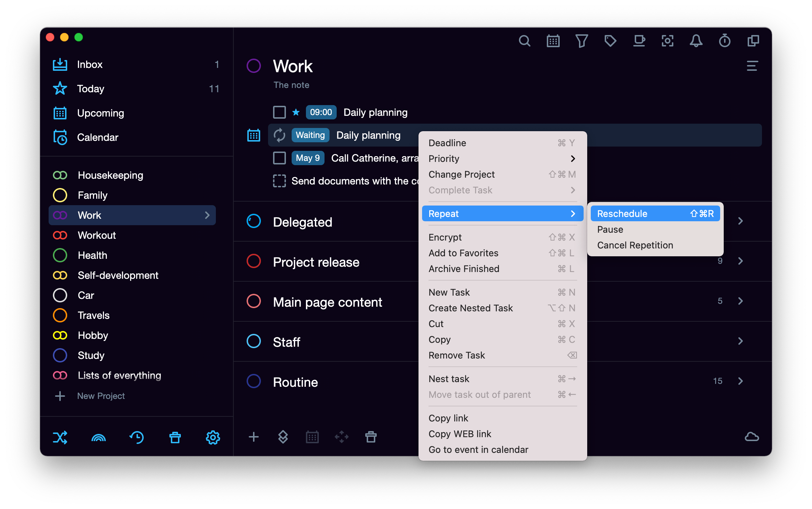Open the calendar icon in top toolbar
Screen dimensions: 812x509
(x=553, y=41)
